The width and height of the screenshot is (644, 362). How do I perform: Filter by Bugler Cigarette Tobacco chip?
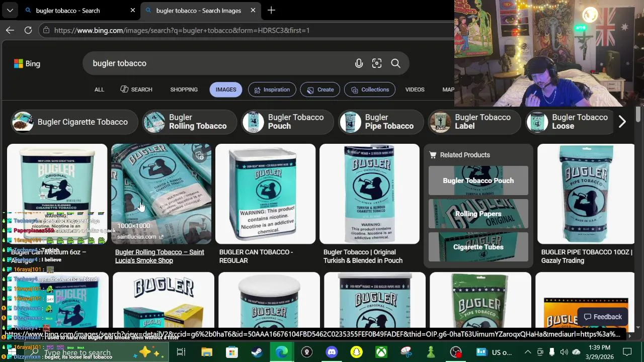click(74, 122)
